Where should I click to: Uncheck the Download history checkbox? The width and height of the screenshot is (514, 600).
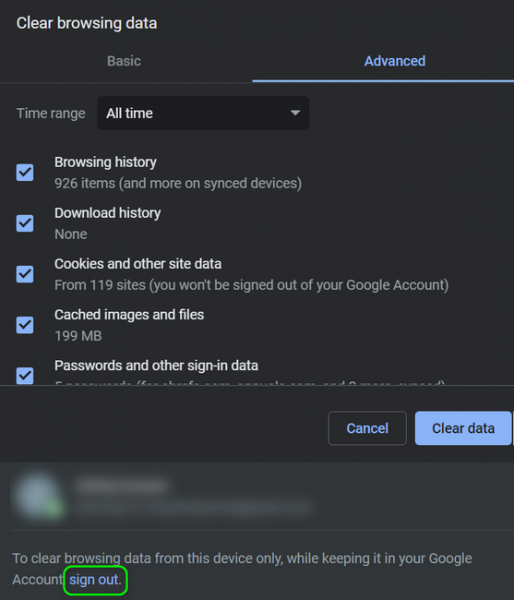click(25, 223)
